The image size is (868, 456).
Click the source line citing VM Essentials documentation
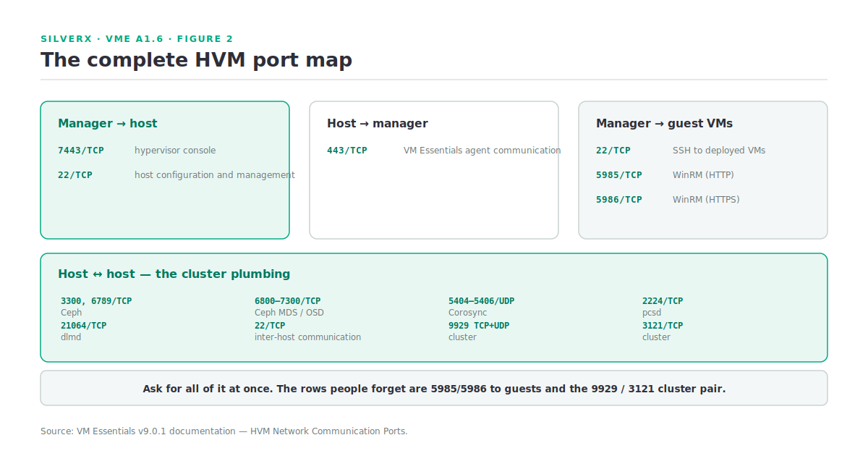(x=224, y=431)
